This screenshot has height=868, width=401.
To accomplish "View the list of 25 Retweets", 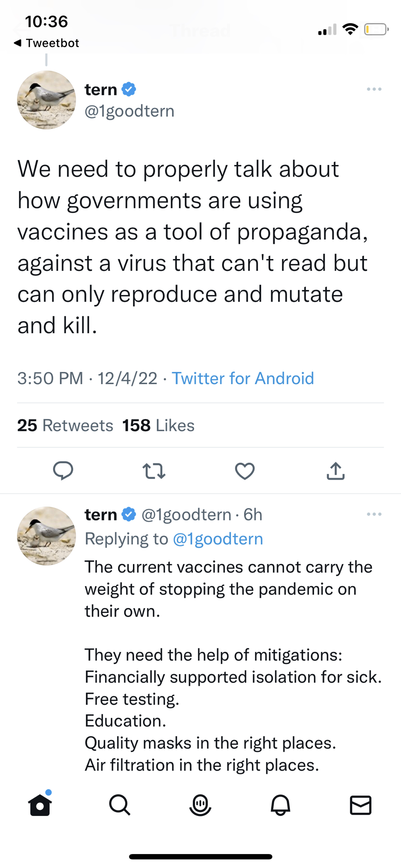I will pos(65,425).
